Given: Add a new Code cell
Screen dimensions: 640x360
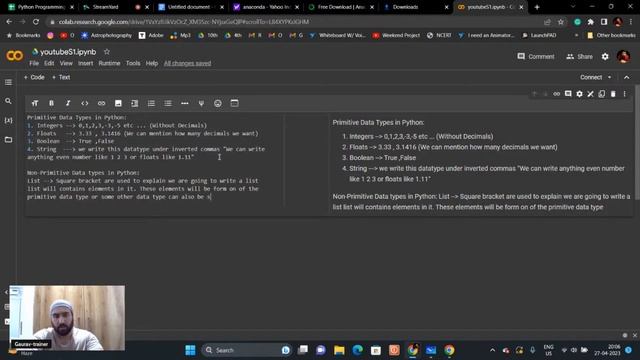Looking at the screenshot, I should coord(34,77).
